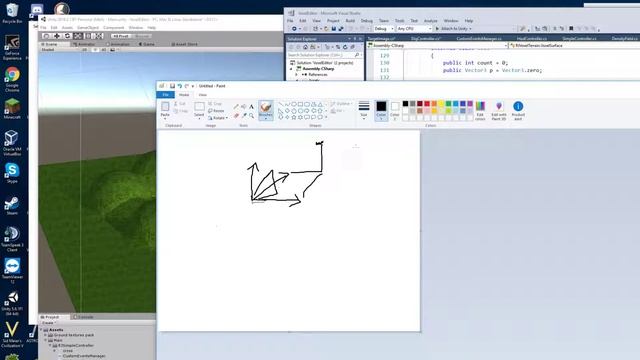Select Color 2 in Paint
640x360 pixels.
(x=395, y=110)
